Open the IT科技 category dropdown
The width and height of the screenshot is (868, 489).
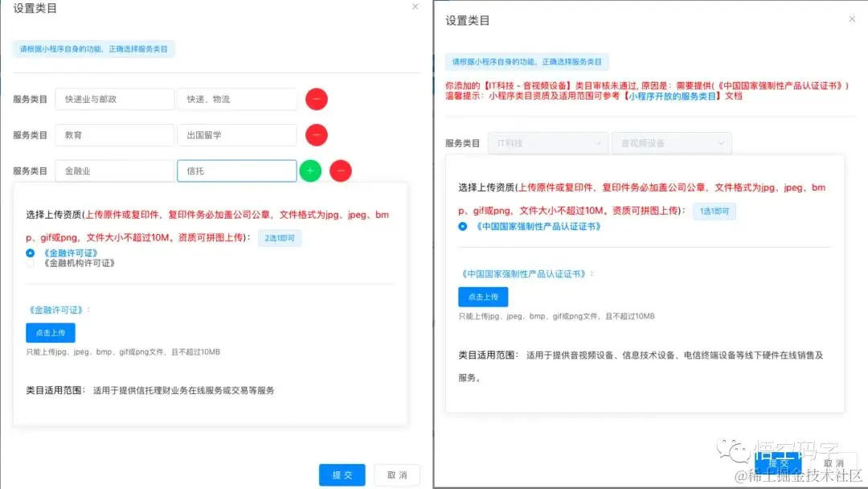pos(547,142)
